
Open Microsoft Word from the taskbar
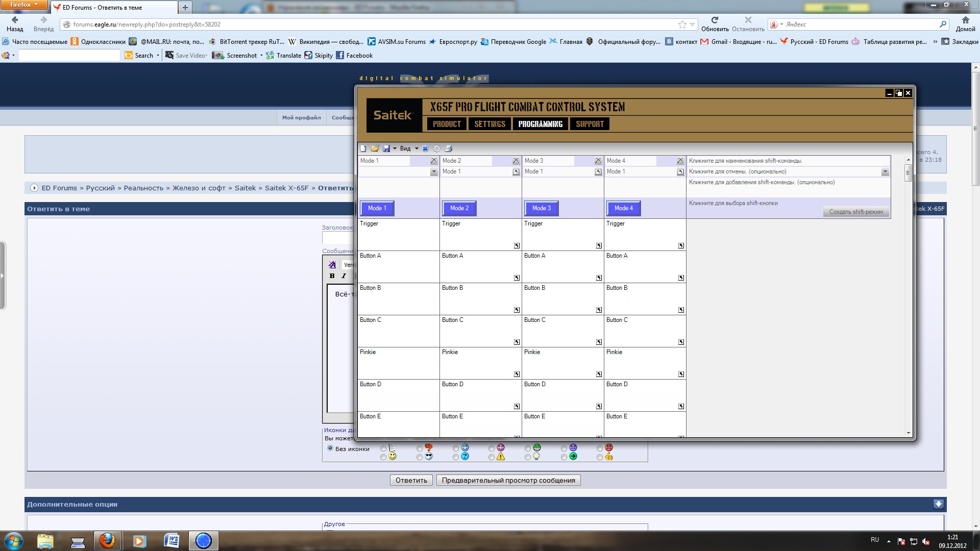171,541
